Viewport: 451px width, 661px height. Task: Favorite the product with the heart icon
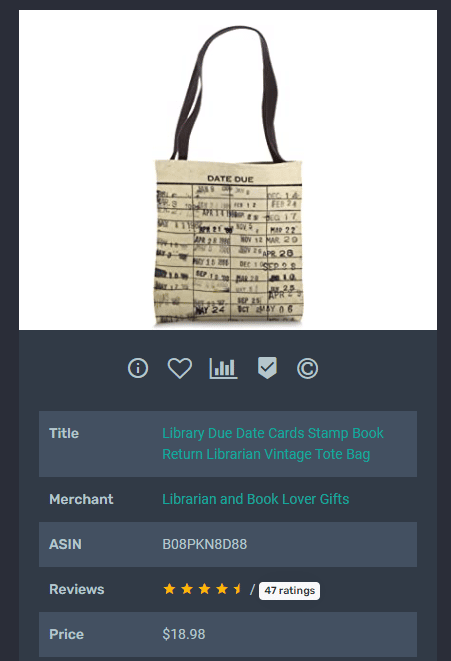click(180, 368)
